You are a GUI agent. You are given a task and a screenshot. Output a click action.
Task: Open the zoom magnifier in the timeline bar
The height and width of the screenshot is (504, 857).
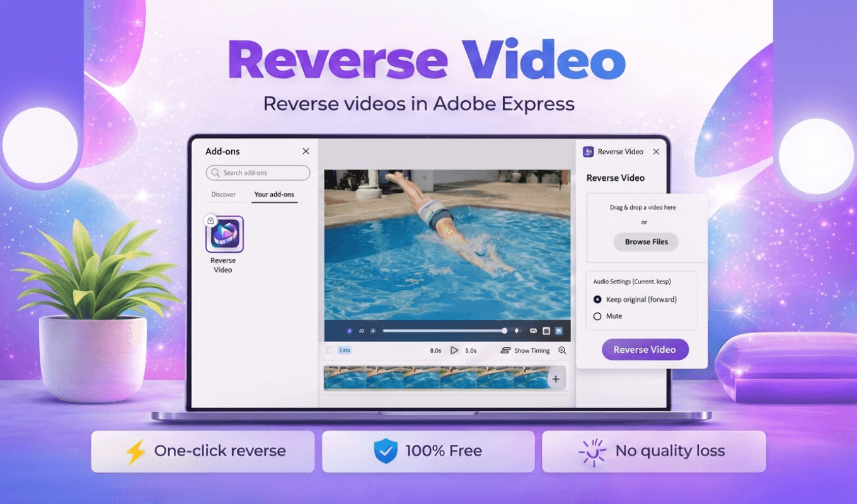tap(561, 350)
